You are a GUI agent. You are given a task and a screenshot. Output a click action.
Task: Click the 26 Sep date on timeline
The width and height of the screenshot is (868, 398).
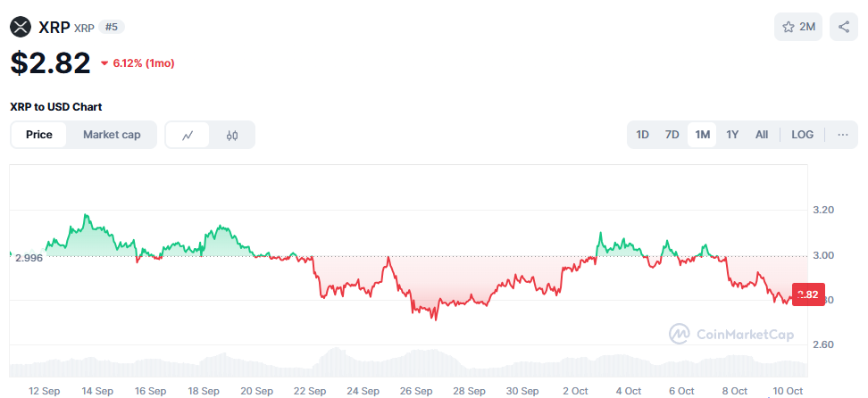417,391
